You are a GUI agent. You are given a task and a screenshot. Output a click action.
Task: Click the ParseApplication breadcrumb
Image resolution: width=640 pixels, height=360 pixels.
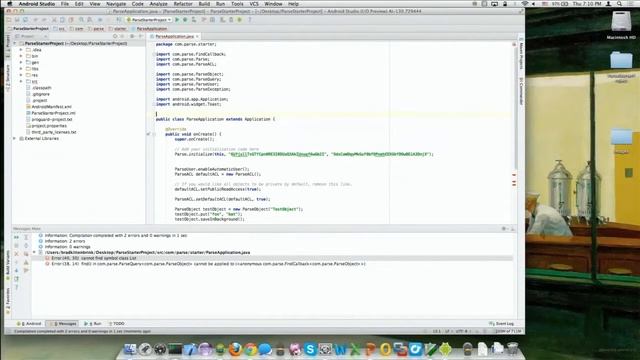click(x=149, y=29)
